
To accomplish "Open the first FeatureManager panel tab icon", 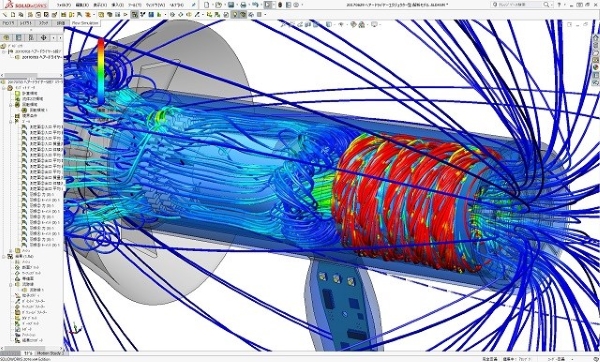I will click(7, 38).
